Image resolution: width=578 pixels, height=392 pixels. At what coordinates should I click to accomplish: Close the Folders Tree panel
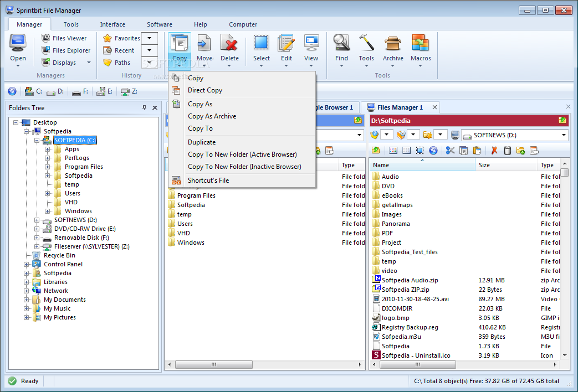pyautogui.click(x=155, y=107)
